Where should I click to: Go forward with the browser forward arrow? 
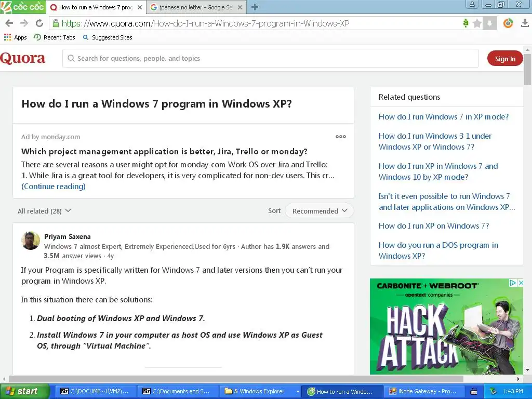pos(24,23)
